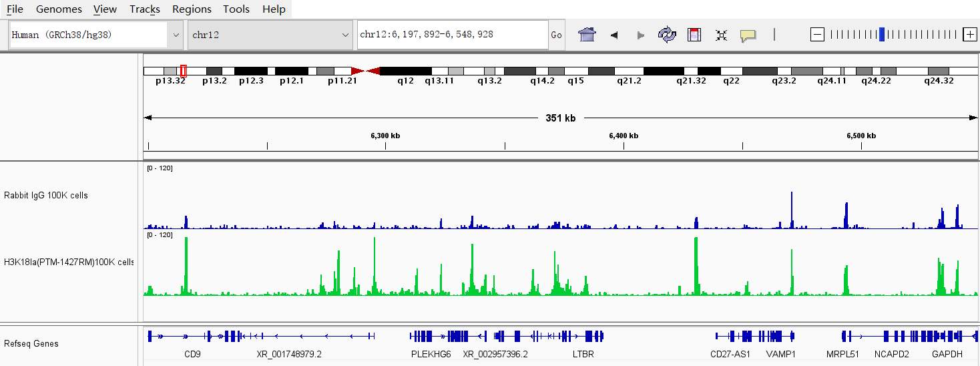The width and height of the screenshot is (980, 366).
Task: Zoom out using the minus button
Action: (817, 35)
